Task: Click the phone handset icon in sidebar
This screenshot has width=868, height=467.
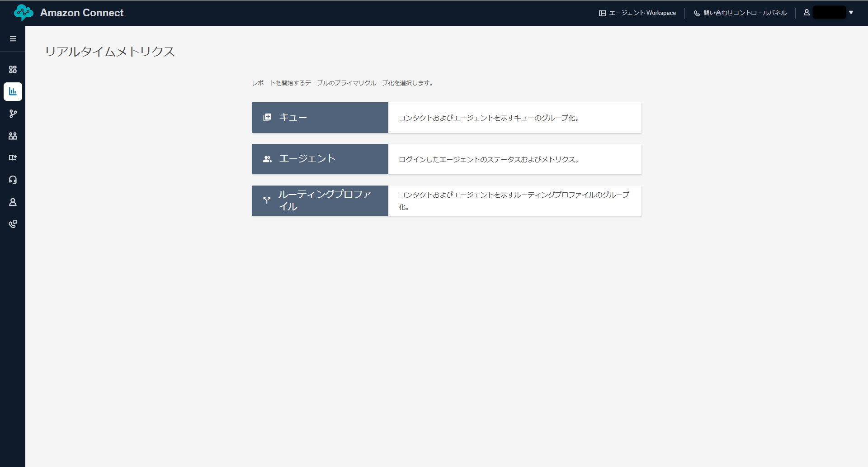Action: click(13, 224)
